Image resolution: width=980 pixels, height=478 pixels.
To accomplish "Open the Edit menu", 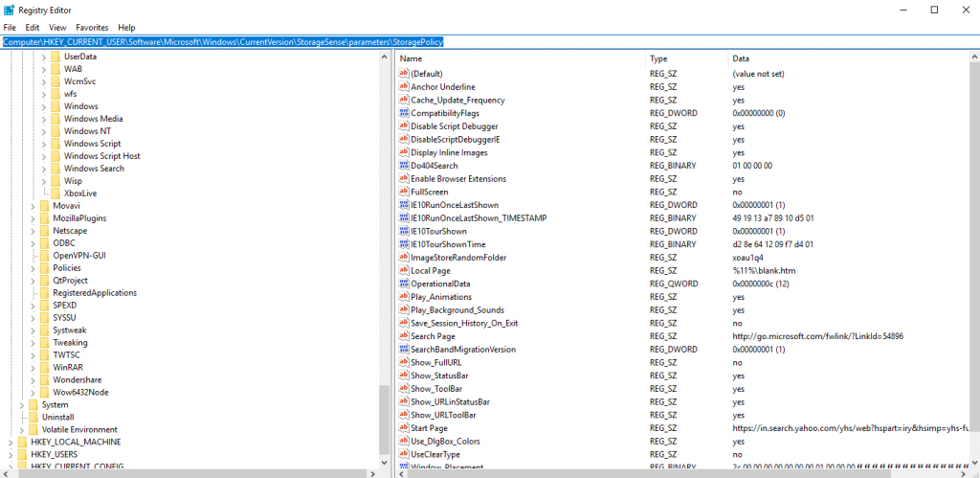I will pos(32,28).
